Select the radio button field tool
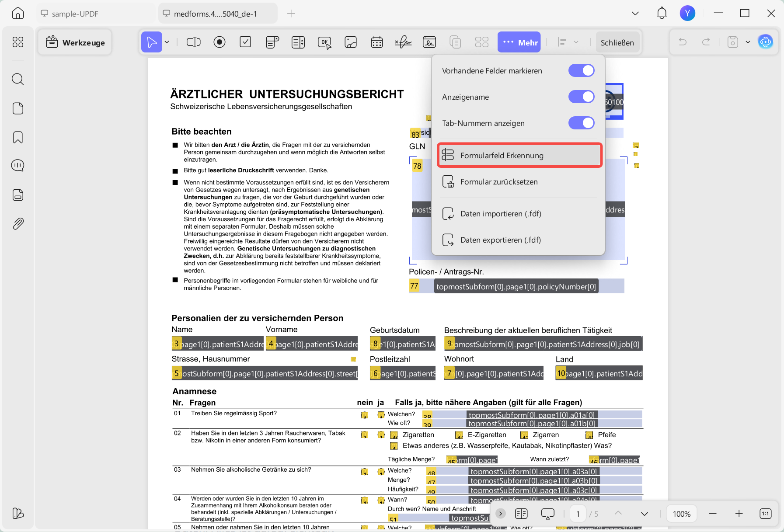 220,42
